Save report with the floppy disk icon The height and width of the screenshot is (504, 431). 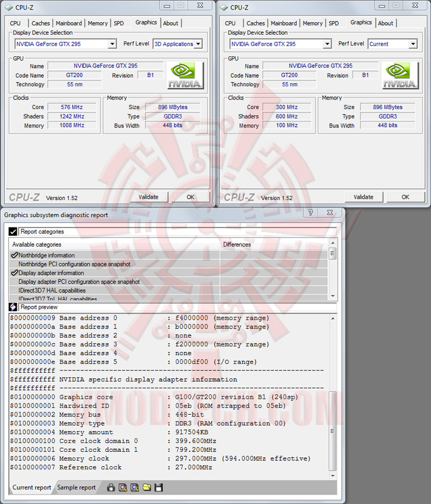pyautogui.click(x=159, y=488)
